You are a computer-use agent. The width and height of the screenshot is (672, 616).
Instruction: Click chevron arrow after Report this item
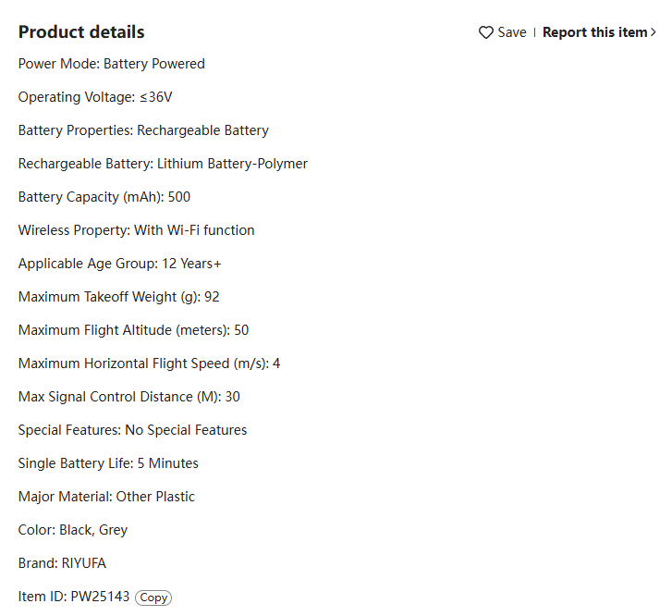[x=654, y=32]
